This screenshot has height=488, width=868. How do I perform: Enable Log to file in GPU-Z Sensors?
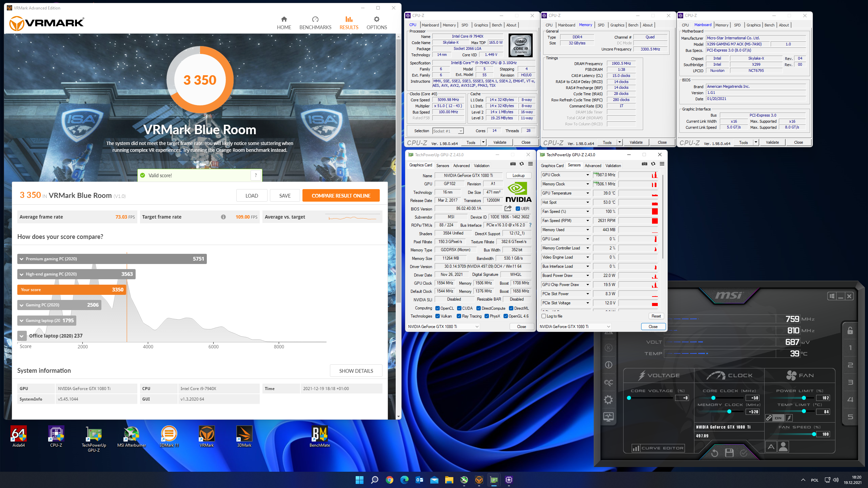(544, 316)
